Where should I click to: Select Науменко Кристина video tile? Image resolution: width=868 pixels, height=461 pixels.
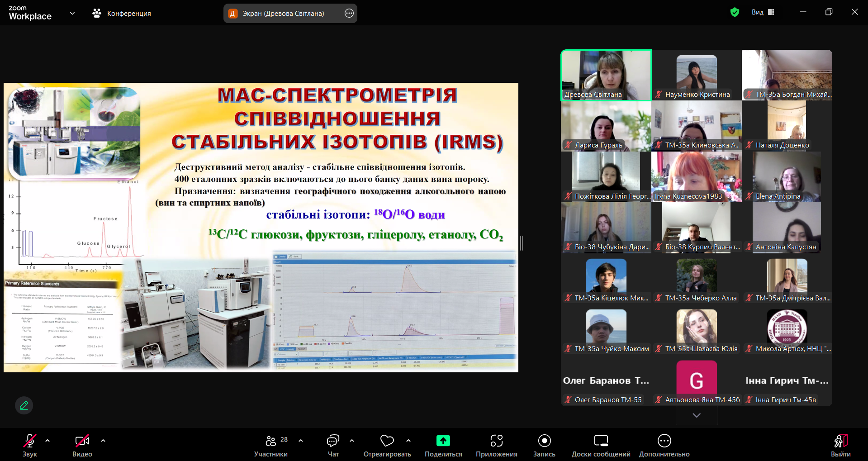pos(697,75)
